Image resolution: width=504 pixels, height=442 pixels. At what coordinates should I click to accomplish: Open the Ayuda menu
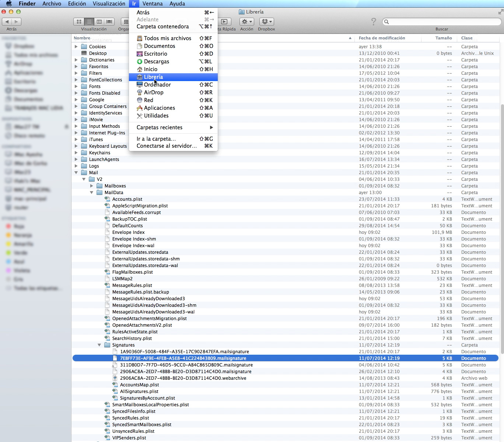(177, 4)
